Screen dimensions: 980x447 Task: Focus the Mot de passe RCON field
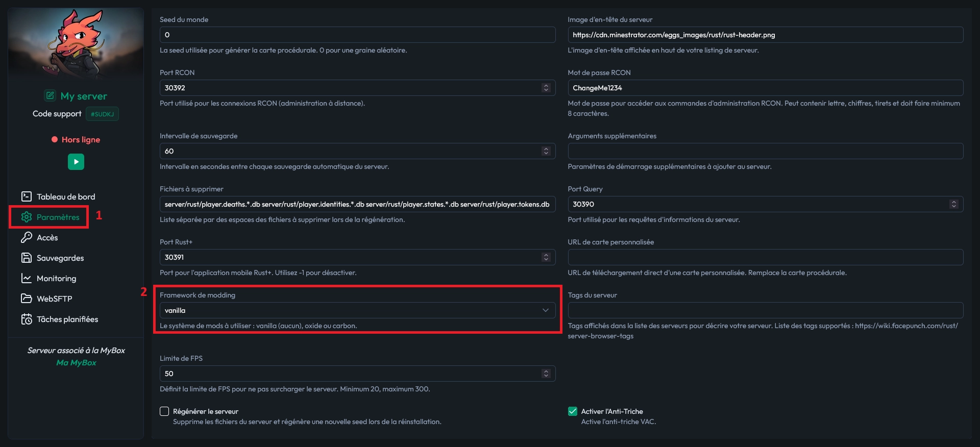[x=765, y=88]
